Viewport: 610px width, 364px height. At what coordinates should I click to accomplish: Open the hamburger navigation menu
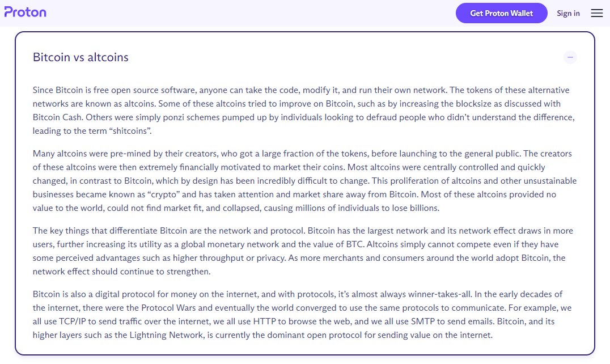click(x=596, y=13)
